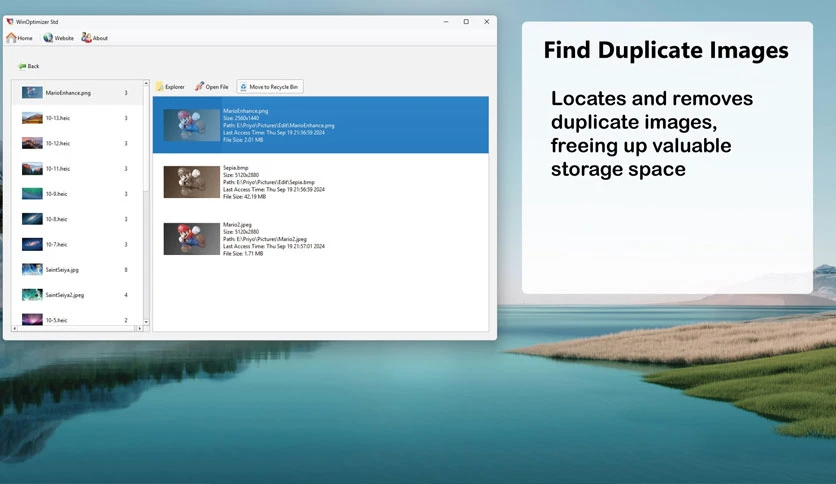The width and height of the screenshot is (836, 484).
Task: Click the WinOptimizer title bar app icon
Action: tap(10, 22)
